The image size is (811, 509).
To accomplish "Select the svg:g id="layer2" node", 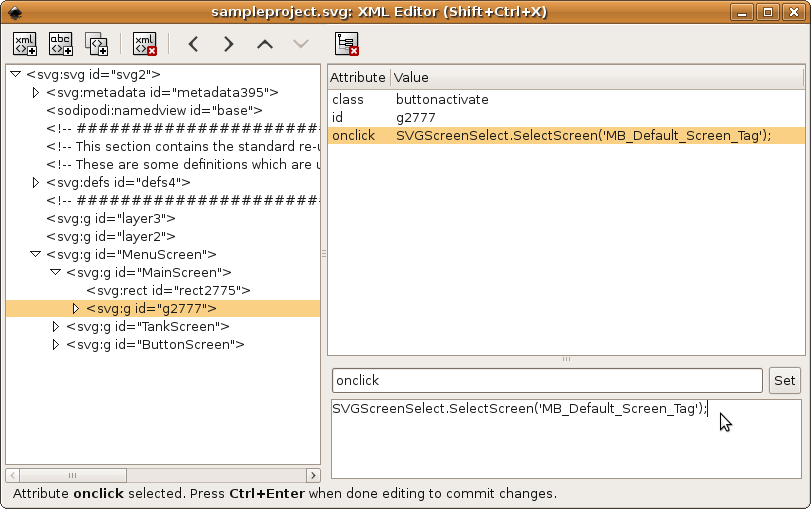I will click(111, 236).
